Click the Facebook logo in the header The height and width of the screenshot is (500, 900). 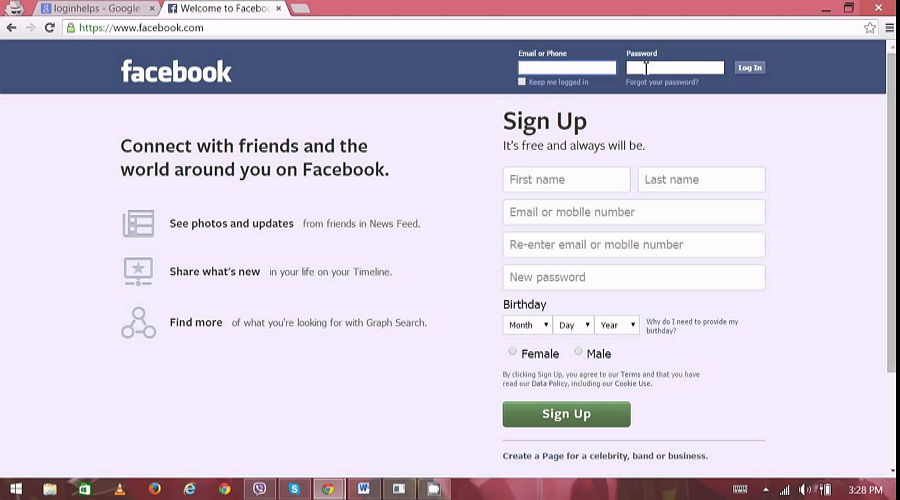tap(176, 71)
